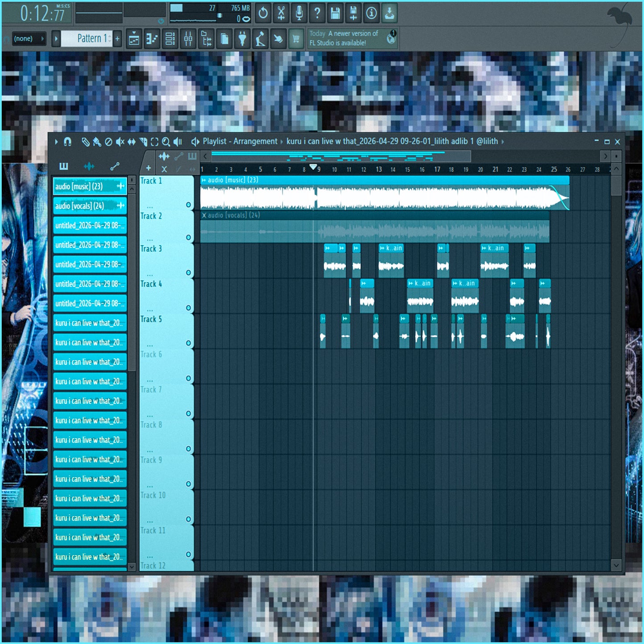Show audio clips in the picker panel
The width and height of the screenshot is (644, 644).
[x=89, y=166]
